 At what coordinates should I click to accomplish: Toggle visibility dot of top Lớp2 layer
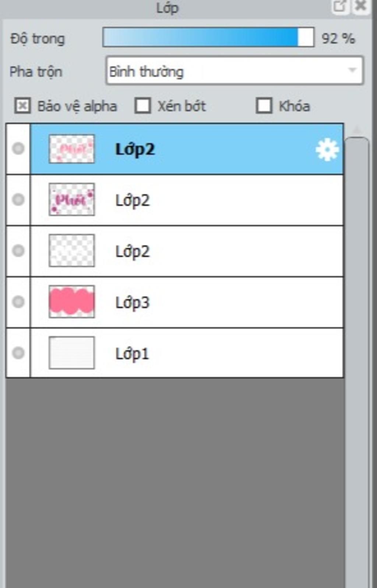[x=18, y=149]
